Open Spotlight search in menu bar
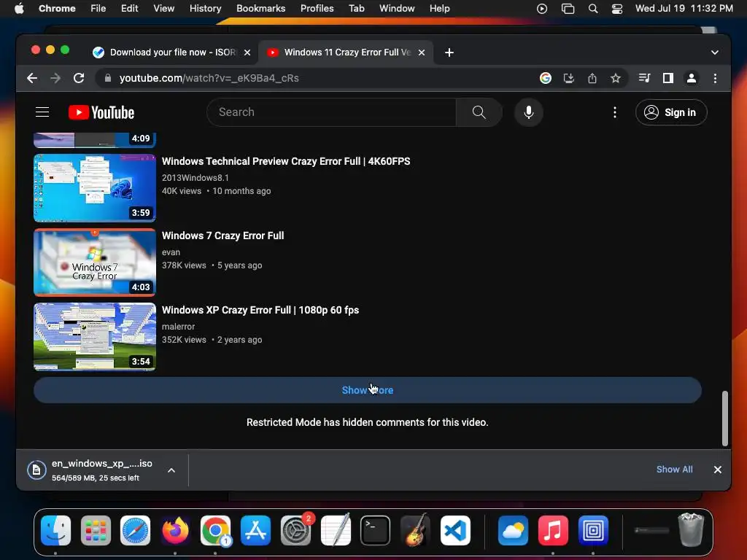Viewport: 747px width, 560px height. pyautogui.click(x=592, y=9)
